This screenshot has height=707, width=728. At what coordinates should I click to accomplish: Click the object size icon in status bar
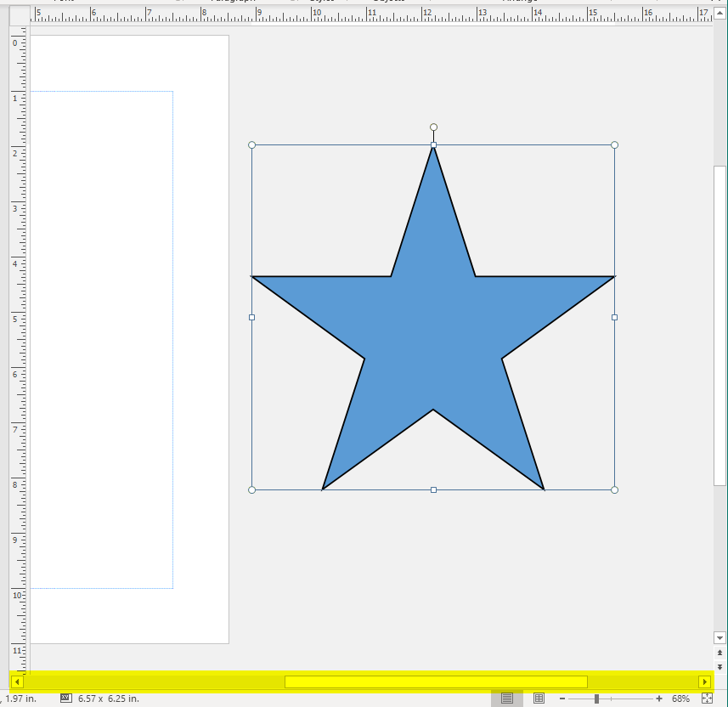(x=66, y=699)
